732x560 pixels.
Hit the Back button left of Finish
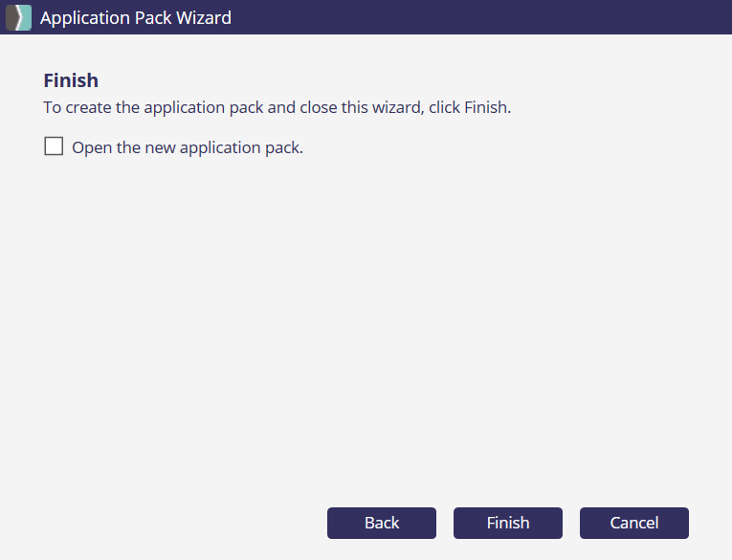coord(382,523)
